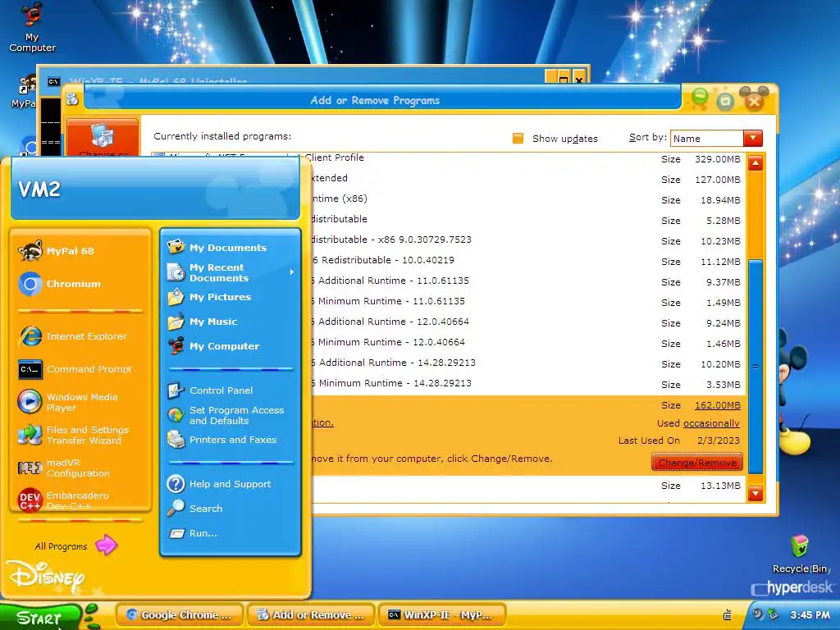Open My Computer in Start menu
This screenshot has height=630, width=840.
point(231,346)
